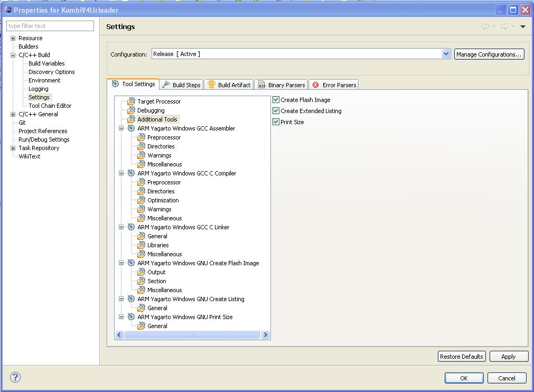This screenshot has width=534, height=392.
Task: Click the horizontal scrollbar in tool tree
Action: tap(192, 335)
